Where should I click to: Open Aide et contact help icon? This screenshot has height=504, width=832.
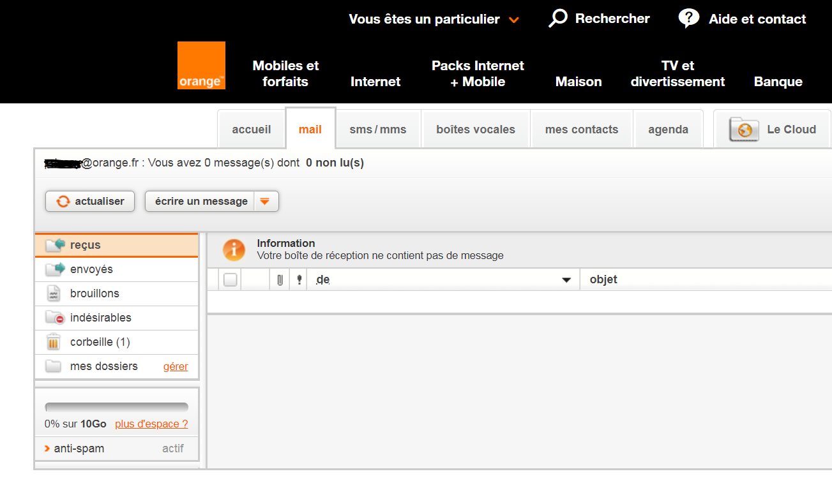(x=688, y=18)
